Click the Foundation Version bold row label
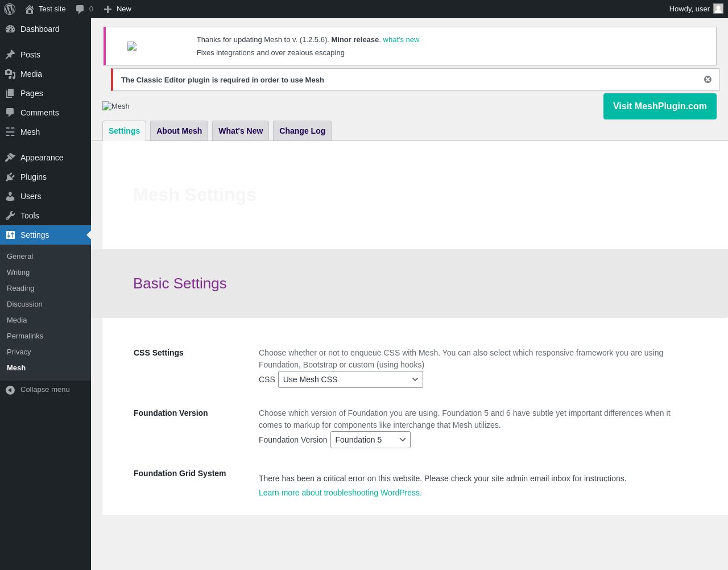Screen dimensions: 728x570 tap(171, 413)
